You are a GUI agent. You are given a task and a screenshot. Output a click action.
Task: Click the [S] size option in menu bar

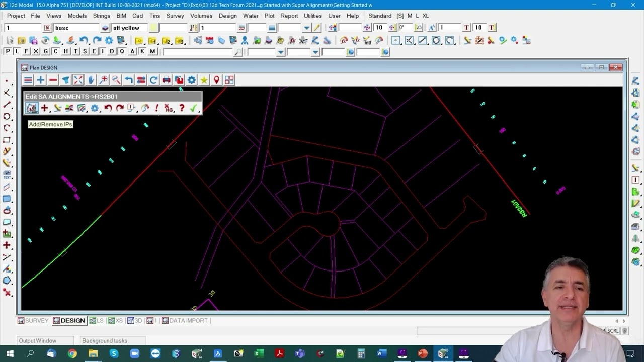(x=400, y=16)
